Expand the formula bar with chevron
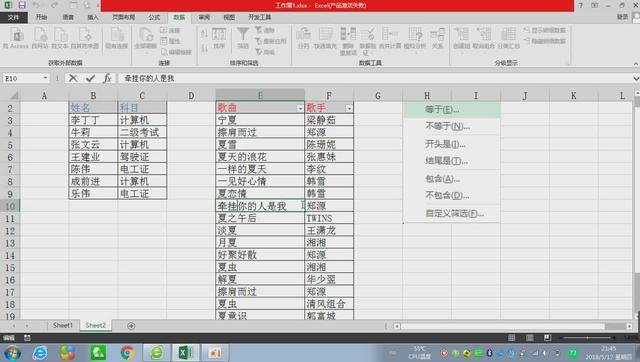This screenshot has height=362, width=640. (636, 78)
